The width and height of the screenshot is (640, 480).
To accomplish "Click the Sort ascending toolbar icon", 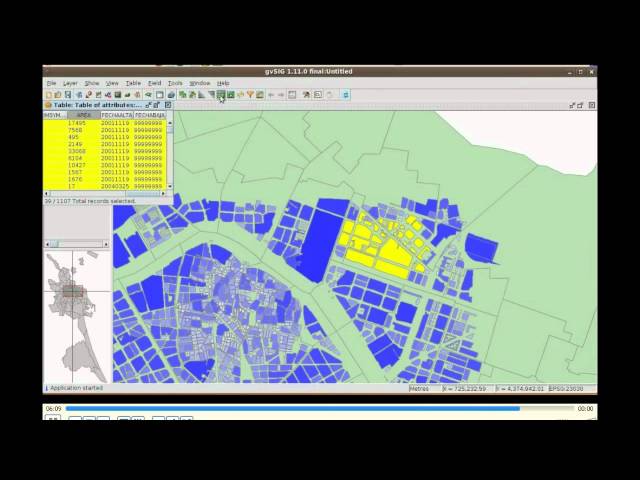I will [x=202, y=95].
